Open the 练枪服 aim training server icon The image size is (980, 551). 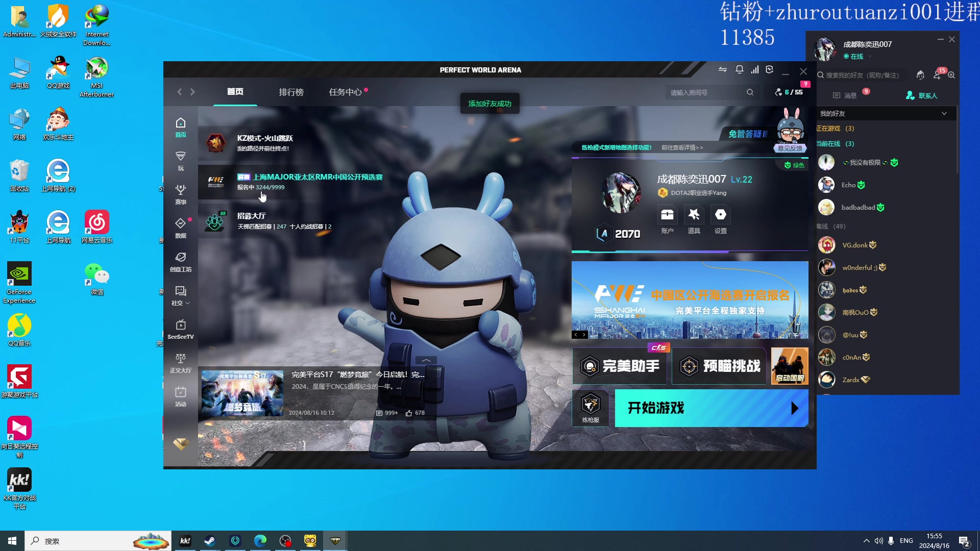[x=591, y=408]
